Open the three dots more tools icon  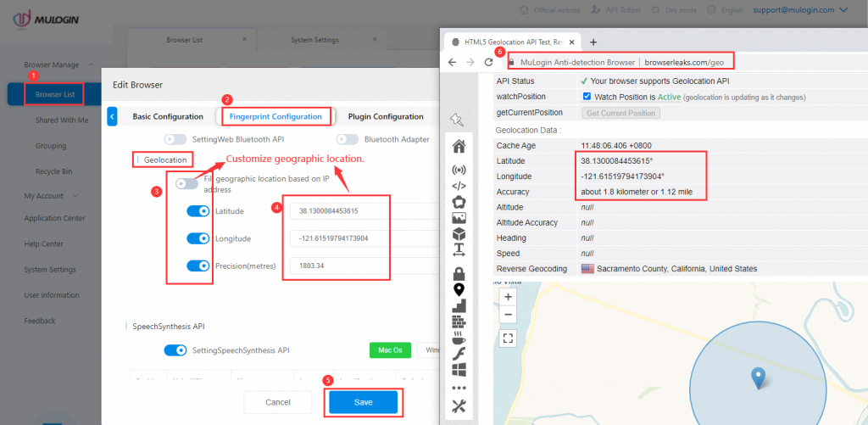point(459,388)
